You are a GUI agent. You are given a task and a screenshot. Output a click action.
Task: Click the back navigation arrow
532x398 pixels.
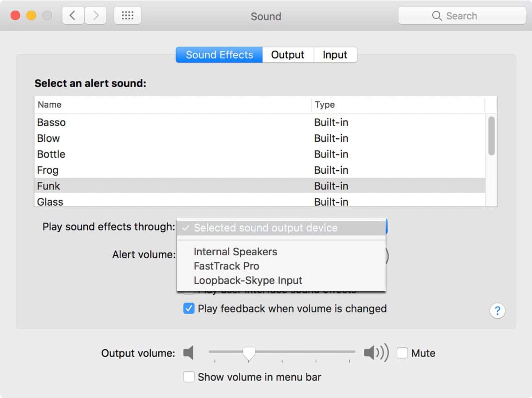point(73,15)
